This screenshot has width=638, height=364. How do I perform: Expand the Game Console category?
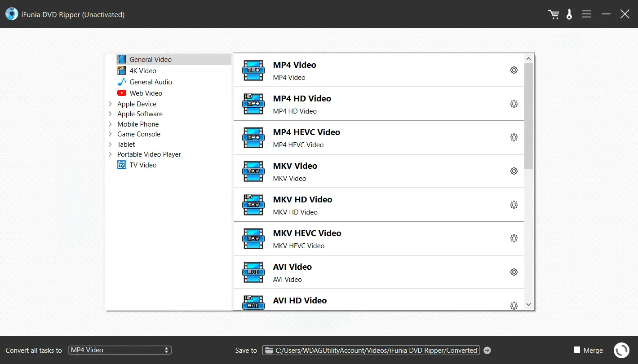110,134
